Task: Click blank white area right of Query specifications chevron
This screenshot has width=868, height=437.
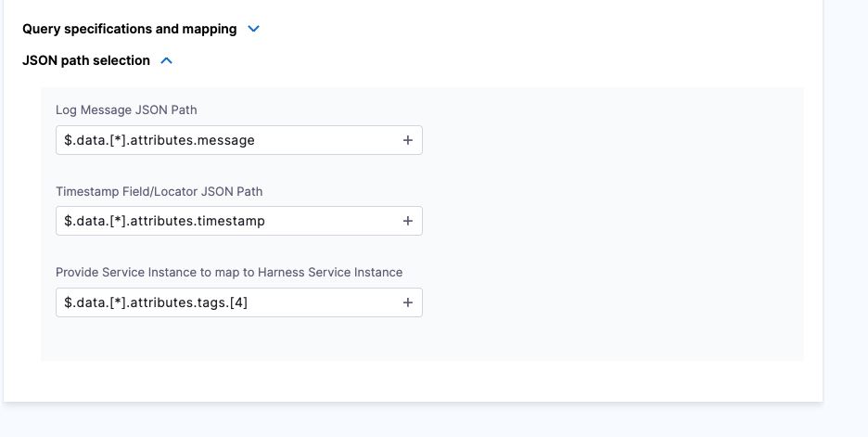Action: point(538,29)
